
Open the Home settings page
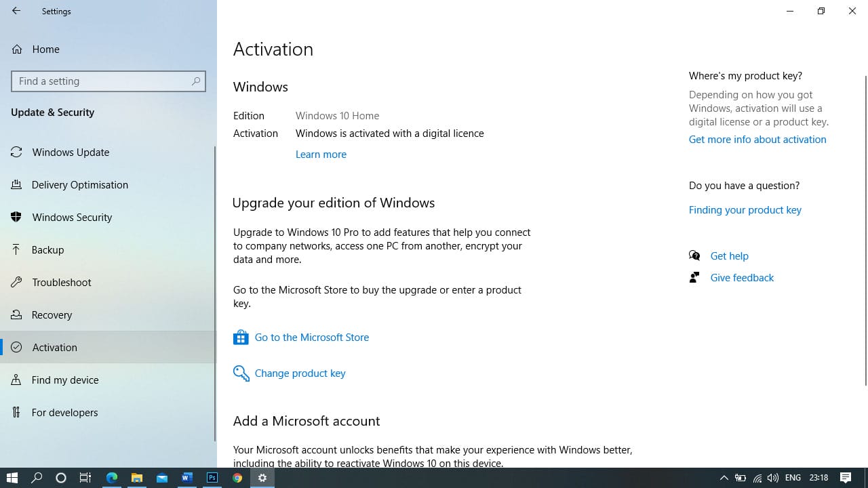click(45, 49)
